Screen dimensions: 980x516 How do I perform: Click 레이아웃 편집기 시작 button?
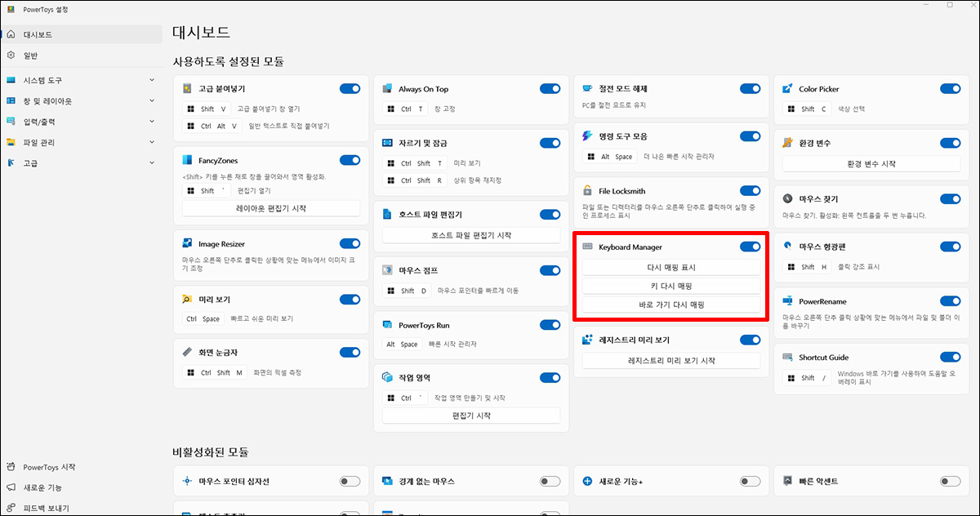271,209
